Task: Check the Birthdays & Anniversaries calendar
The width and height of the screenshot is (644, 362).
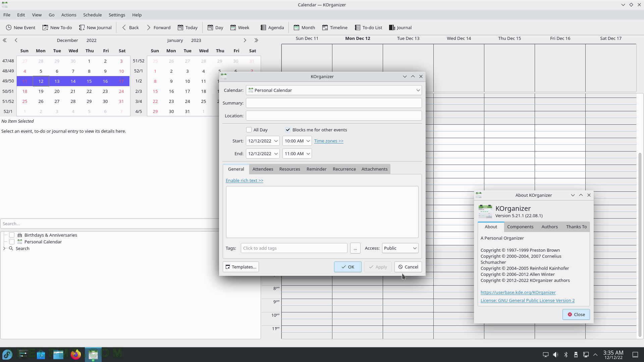Action: [x=12, y=235]
